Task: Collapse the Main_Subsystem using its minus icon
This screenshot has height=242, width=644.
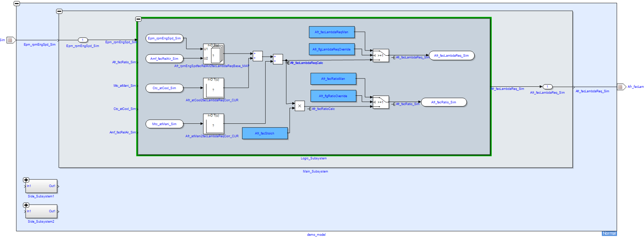Action: 59,11
